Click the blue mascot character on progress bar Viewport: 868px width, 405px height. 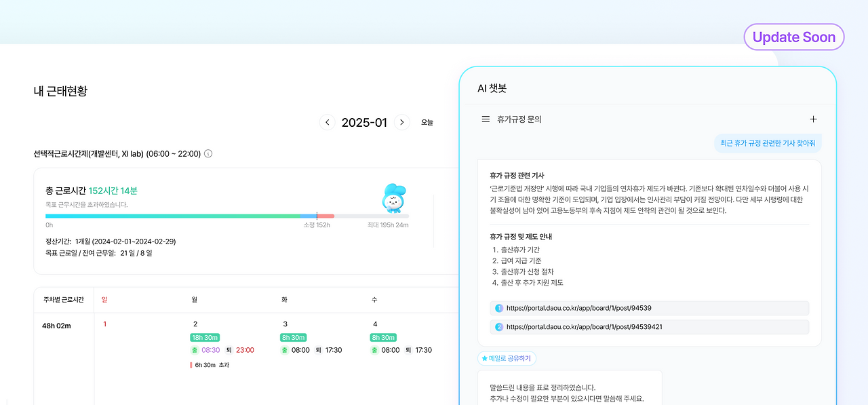[393, 198]
